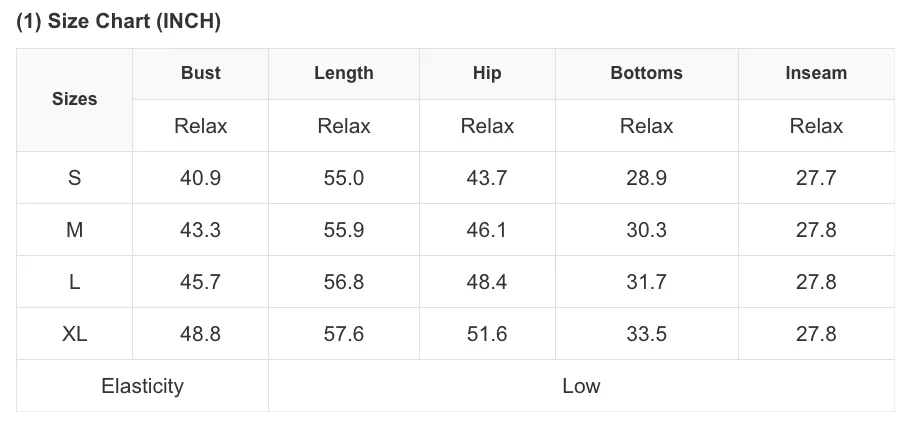Click the Size Chart (INCH) heading

[x=118, y=22]
